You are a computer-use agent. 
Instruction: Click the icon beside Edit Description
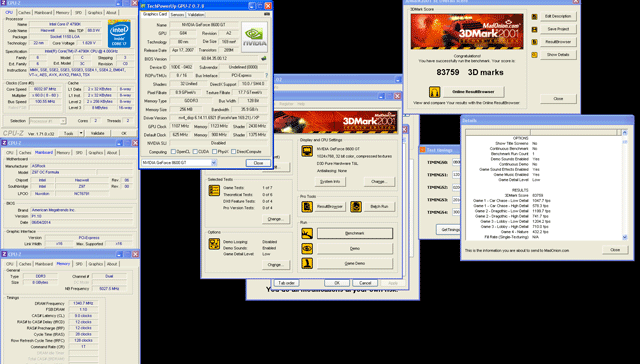(534, 17)
